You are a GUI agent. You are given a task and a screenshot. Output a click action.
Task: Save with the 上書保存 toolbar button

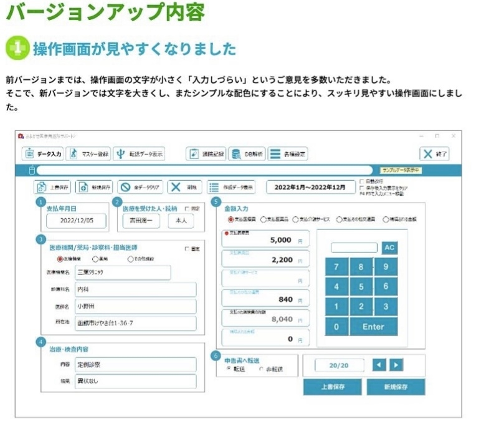tap(52, 186)
